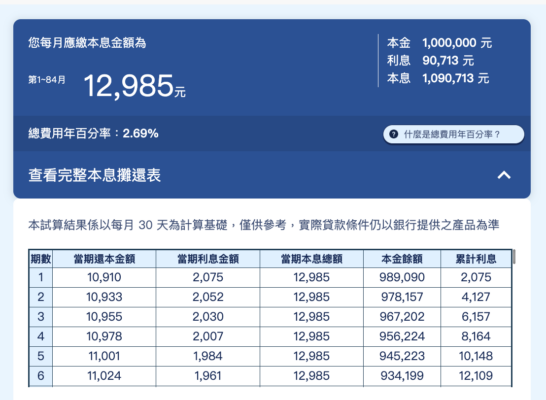Click the cumulative interest 12,109 cell
Viewport: 546px width, 400px height.
[x=476, y=376]
